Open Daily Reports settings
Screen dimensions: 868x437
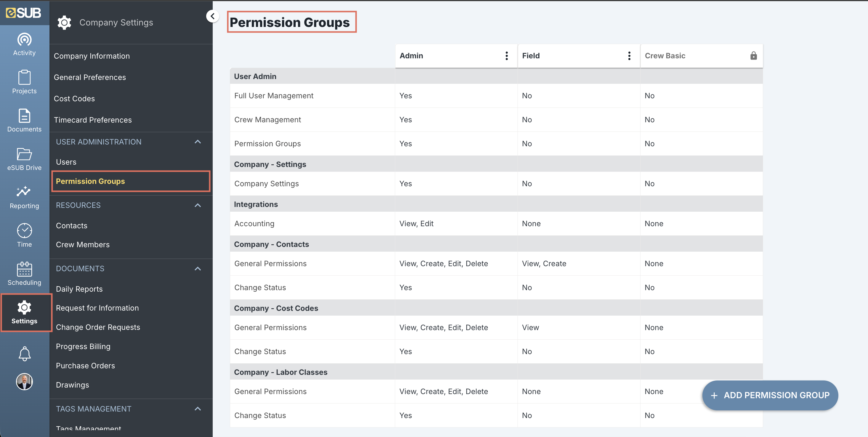click(79, 289)
